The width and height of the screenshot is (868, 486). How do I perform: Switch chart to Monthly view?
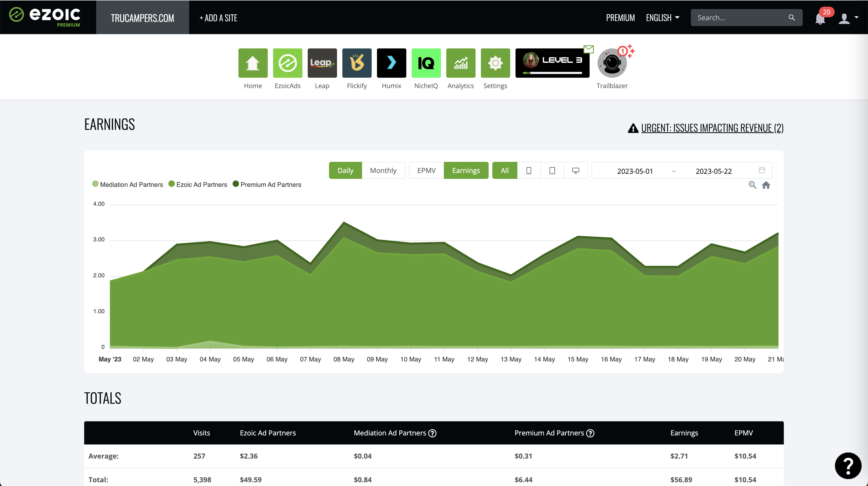pyautogui.click(x=383, y=170)
